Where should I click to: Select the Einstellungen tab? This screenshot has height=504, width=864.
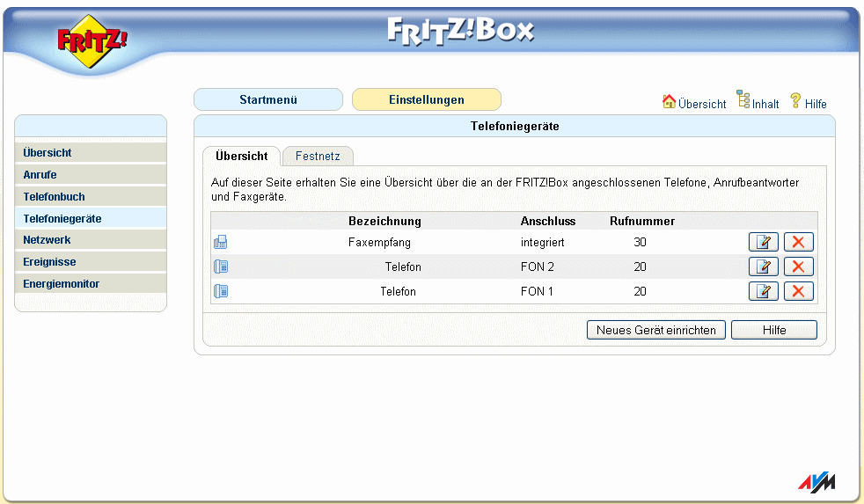pyautogui.click(x=427, y=99)
